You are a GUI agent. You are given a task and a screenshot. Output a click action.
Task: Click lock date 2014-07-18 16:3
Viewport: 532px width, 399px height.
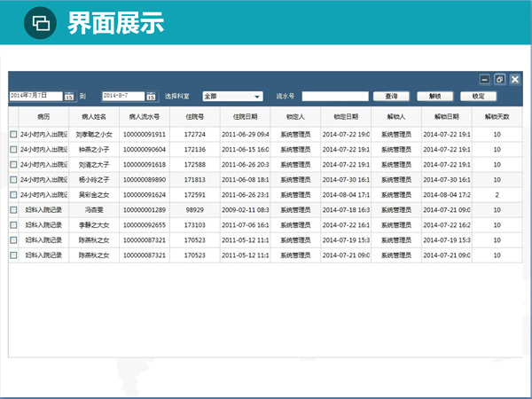tap(346, 209)
